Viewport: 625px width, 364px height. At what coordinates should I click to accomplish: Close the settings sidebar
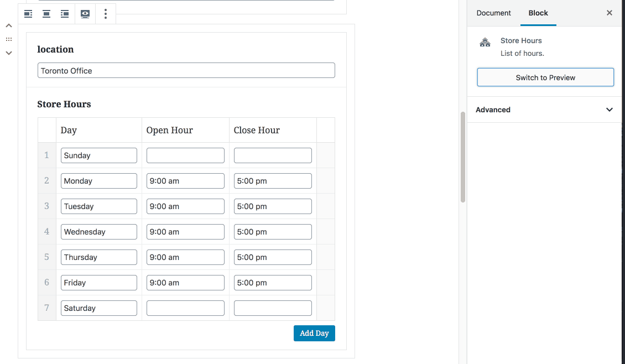click(610, 13)
